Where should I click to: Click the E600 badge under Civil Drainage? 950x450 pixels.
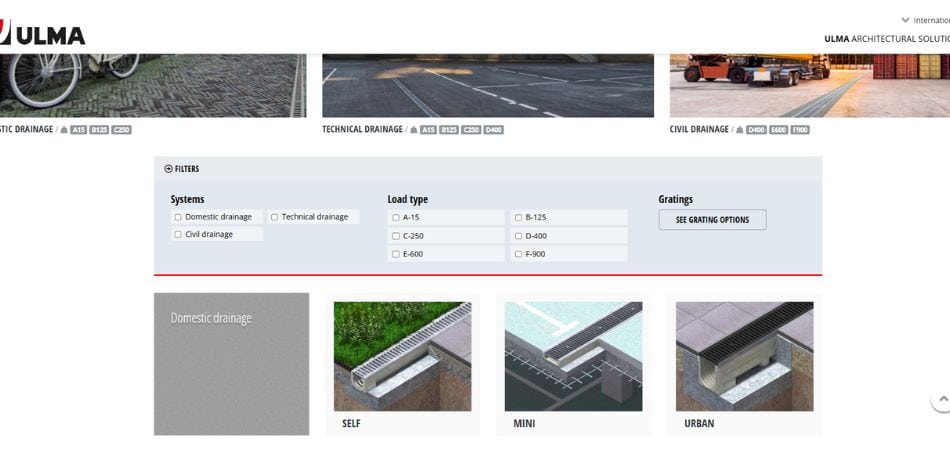[778, 130]
